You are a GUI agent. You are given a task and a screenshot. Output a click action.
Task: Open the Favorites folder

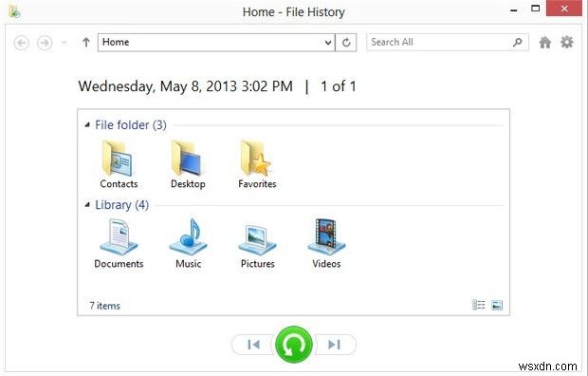coord(257,164)
